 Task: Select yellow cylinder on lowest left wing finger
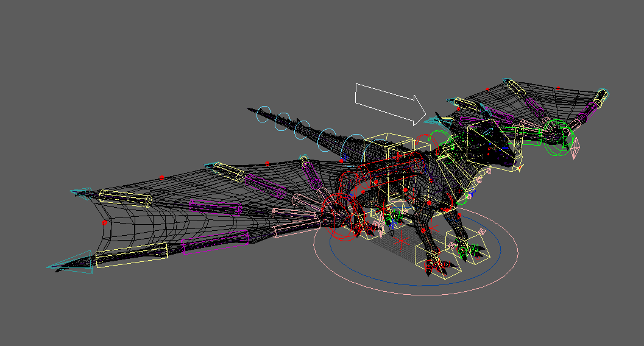132,255
